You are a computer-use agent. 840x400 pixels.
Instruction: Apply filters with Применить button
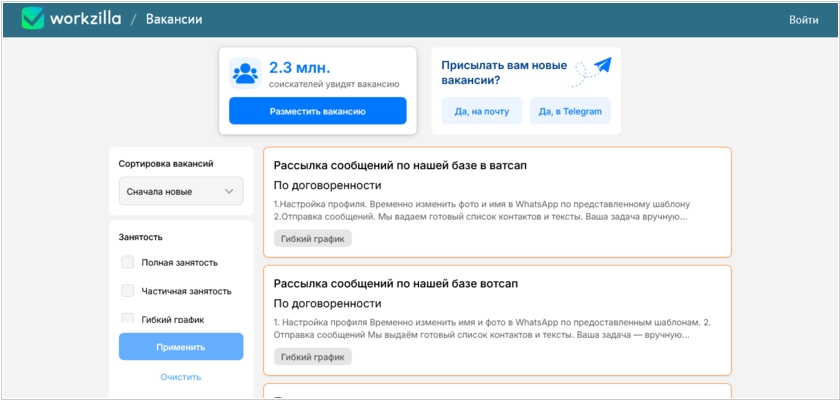pos(180,347)
